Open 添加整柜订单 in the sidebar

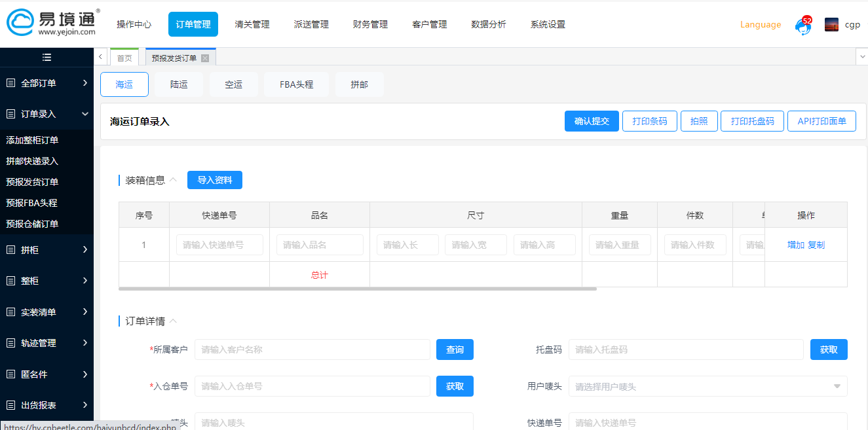pyautogui.click(x=32, y=140)
